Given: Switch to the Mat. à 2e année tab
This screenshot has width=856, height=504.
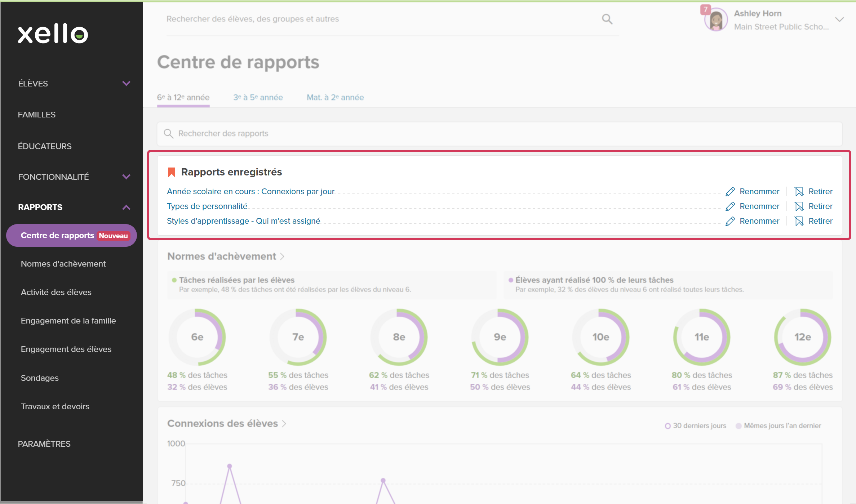Looking at the screenshot, I should tap(335, 98).
